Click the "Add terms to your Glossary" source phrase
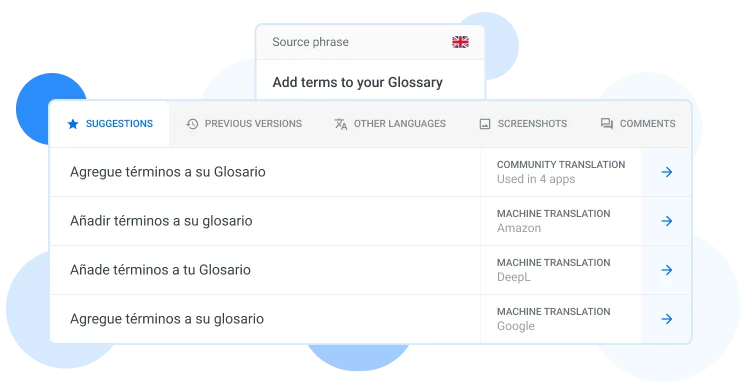741x382 pixels. coord(357,82)
